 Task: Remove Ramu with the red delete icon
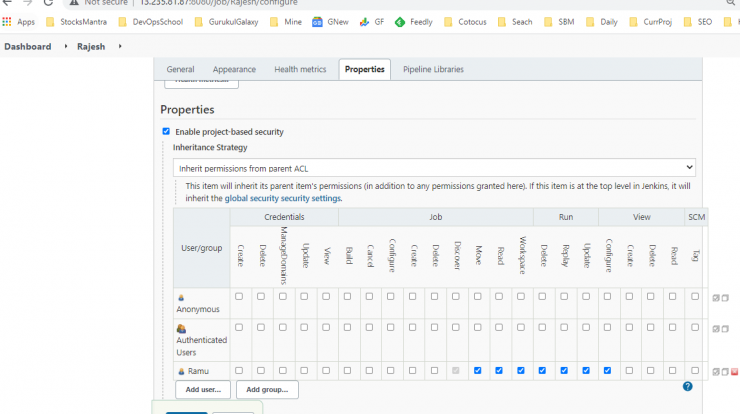coord(734,372)
